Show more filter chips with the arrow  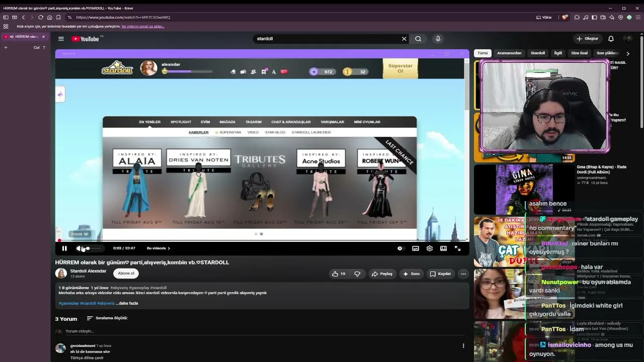(628, 53)
